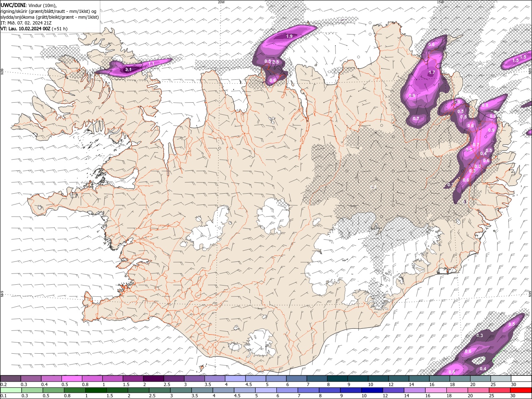The image size is (532, 399).
Task: Select the rain legend swatch for 6
Action: [287, 390]
